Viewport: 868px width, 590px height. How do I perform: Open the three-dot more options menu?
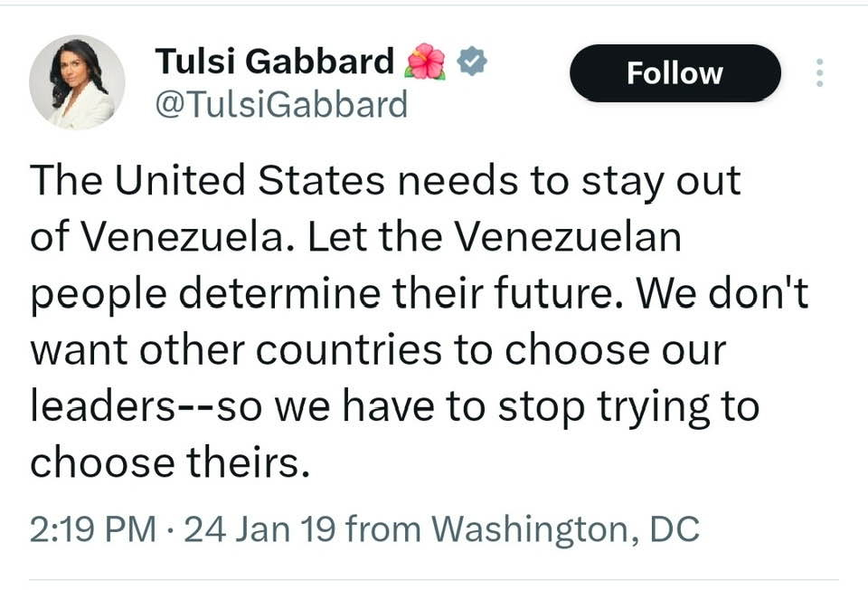pos(819,72)
